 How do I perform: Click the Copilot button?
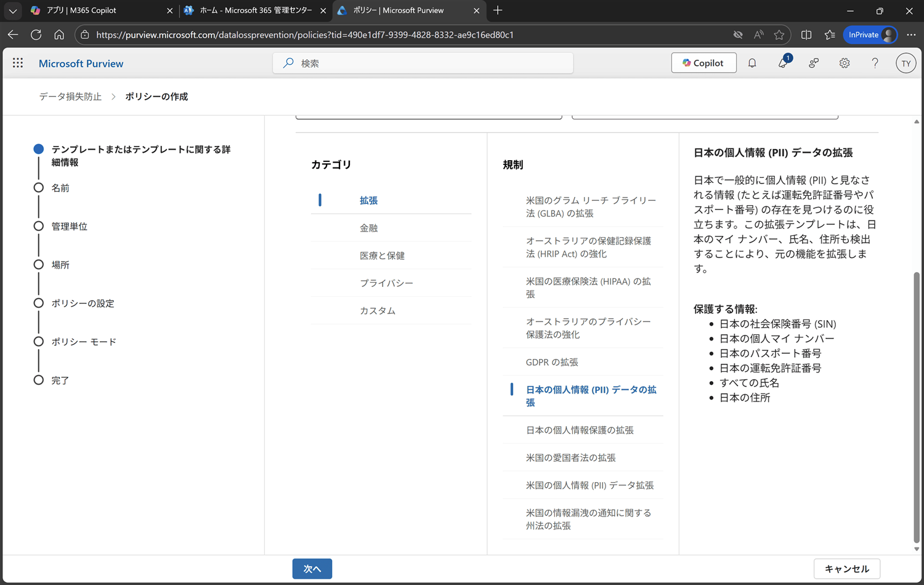(703, 63)
